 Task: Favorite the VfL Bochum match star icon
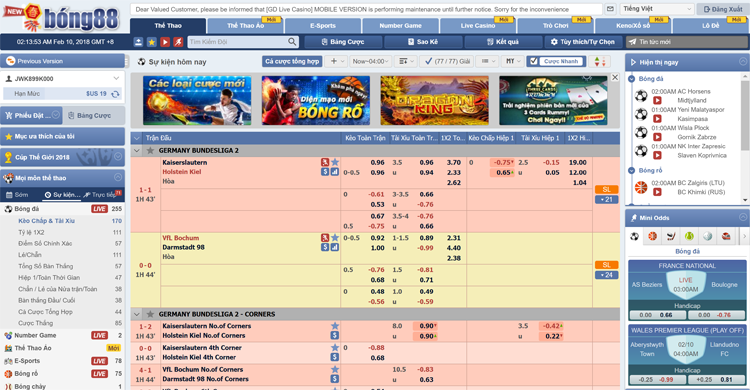[x=335, y=238]
